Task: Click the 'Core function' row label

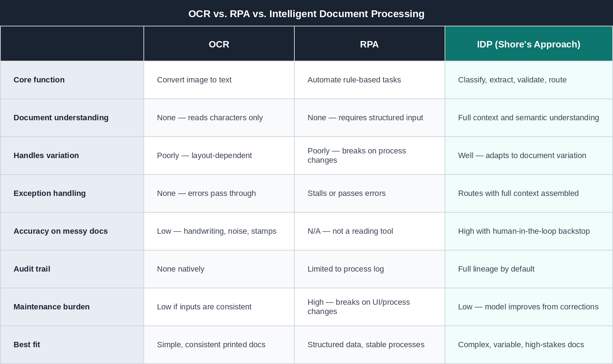Action: [72, 80]
